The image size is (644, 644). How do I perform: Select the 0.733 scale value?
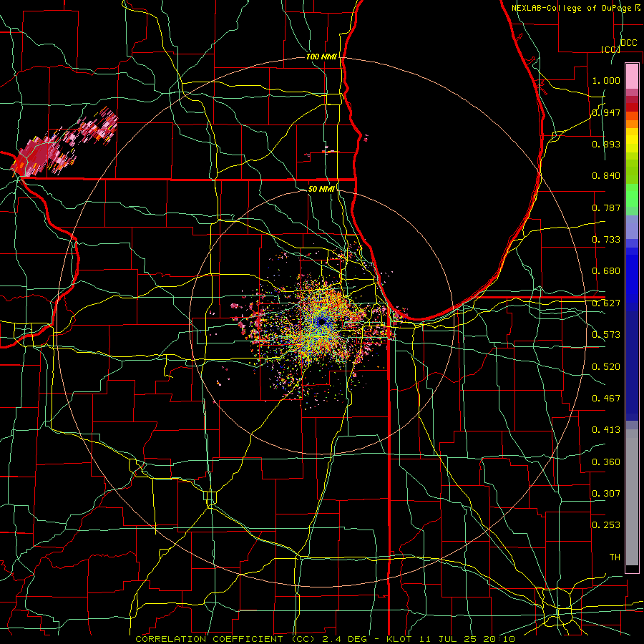click(x=606, y=240)
